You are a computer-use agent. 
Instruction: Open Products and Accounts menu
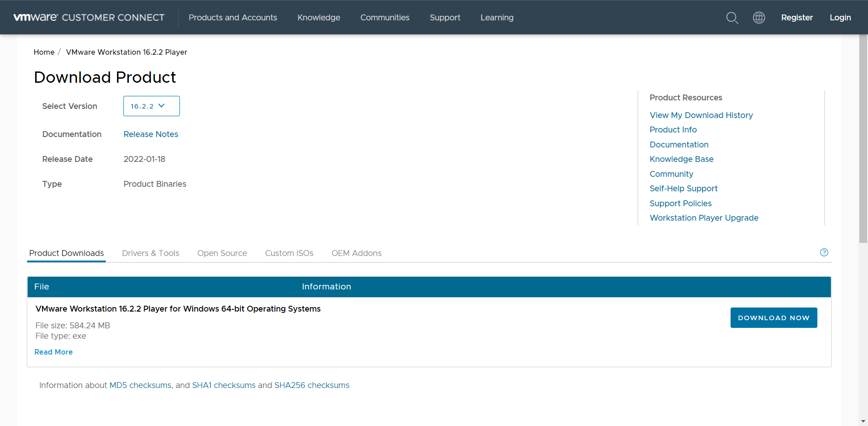[233, 18]
